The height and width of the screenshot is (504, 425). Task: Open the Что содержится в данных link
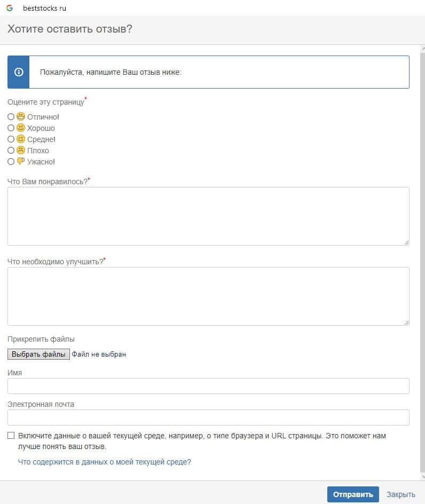point(105,462)
